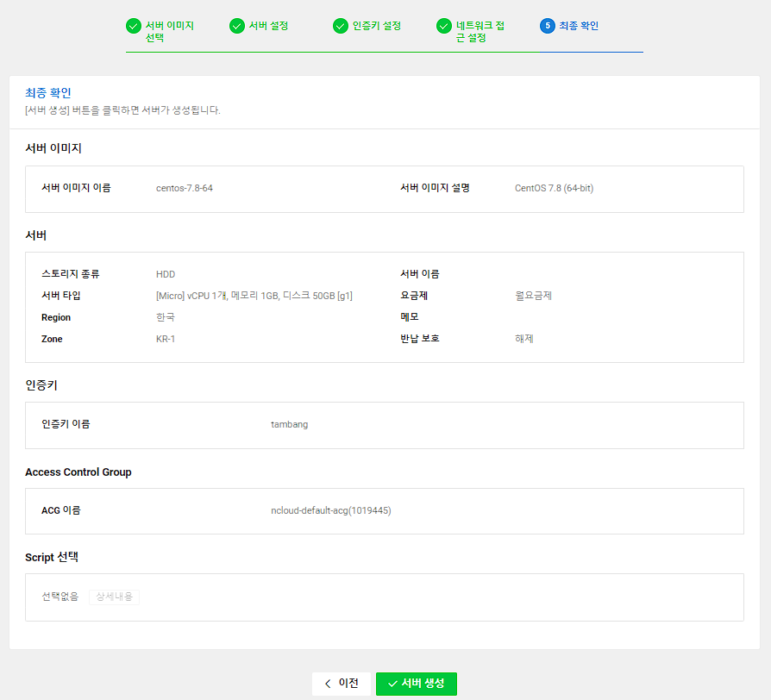Click the 서버 이미지 section heading
Viewport: 771px width, 700px height.
coord(53,148)
